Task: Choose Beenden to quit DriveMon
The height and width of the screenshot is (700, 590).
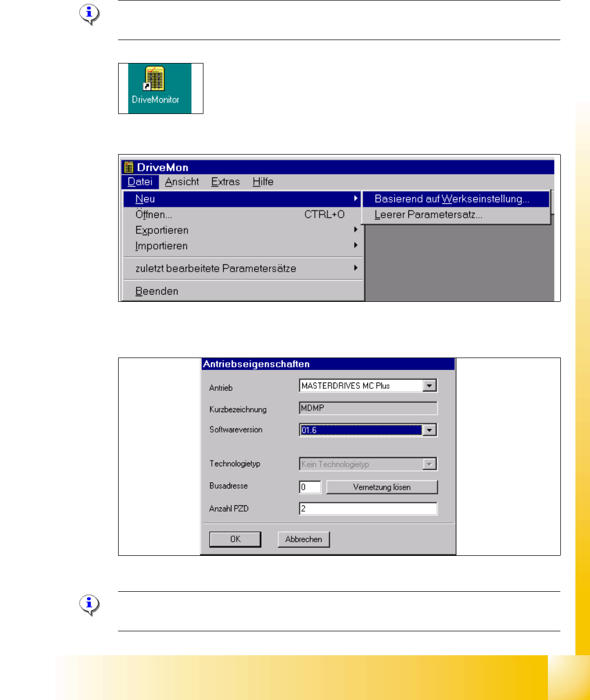Action: [x=243, y=291]
